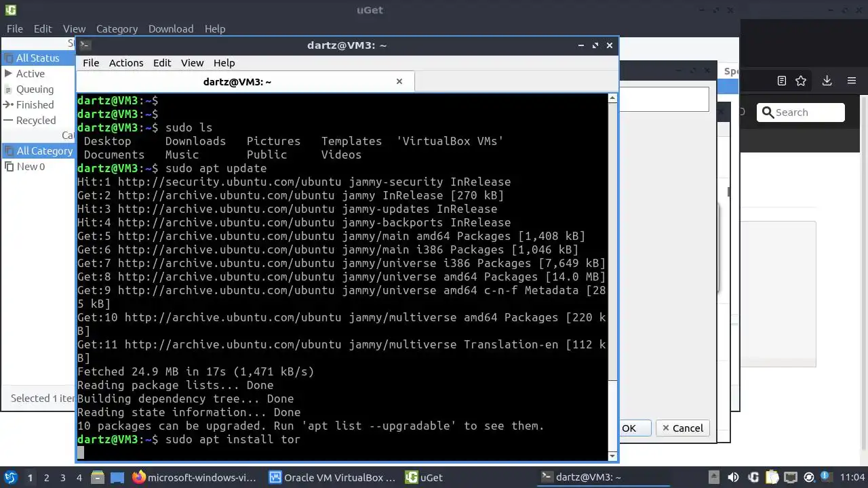Open uGet Edit menu
The width and height of the screenshot is (868, 488).
coord(43,28)
